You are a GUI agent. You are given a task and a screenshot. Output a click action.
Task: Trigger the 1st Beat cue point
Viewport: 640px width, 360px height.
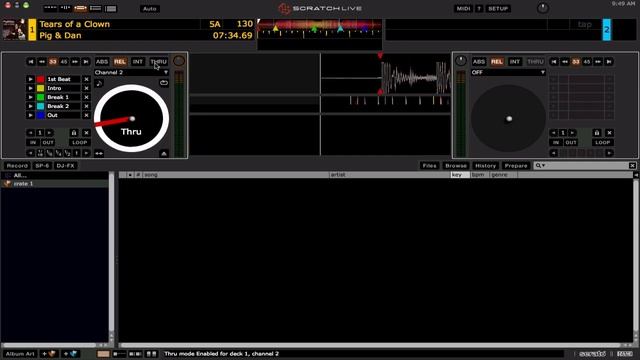(31, 79)
